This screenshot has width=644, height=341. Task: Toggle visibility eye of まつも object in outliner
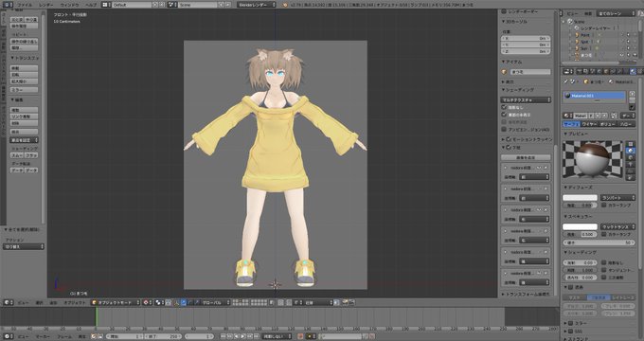[x=621, y=55]
